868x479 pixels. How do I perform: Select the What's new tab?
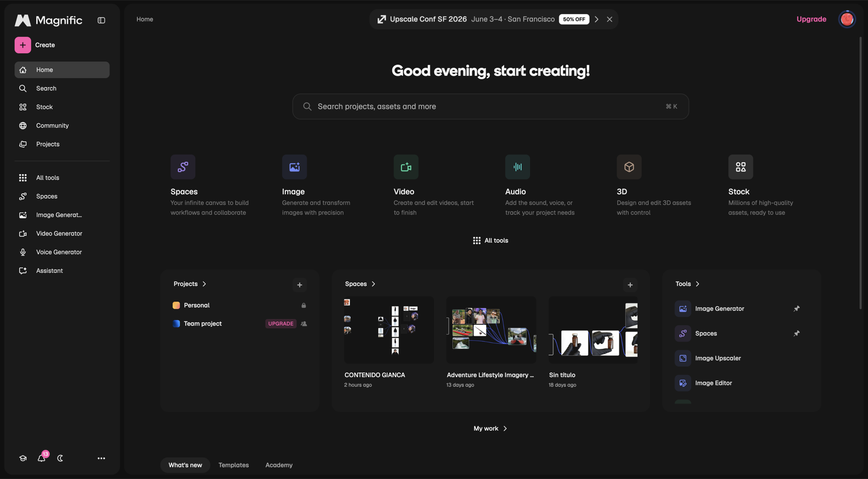click(185, 465)
